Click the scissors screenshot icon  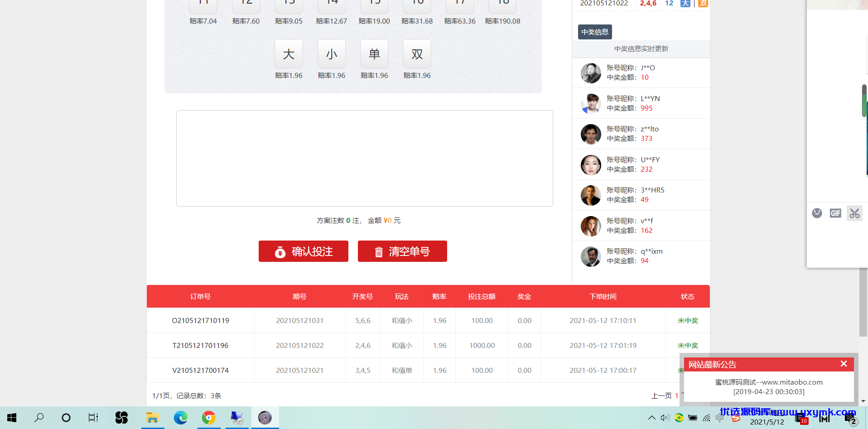coord(854,213)
